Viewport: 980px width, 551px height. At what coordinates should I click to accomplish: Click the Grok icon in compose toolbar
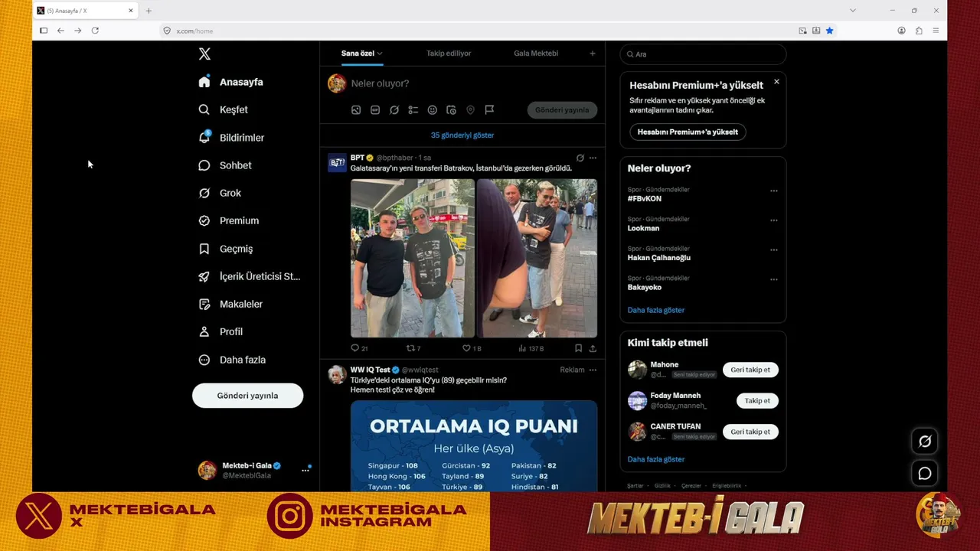point(394,110)
